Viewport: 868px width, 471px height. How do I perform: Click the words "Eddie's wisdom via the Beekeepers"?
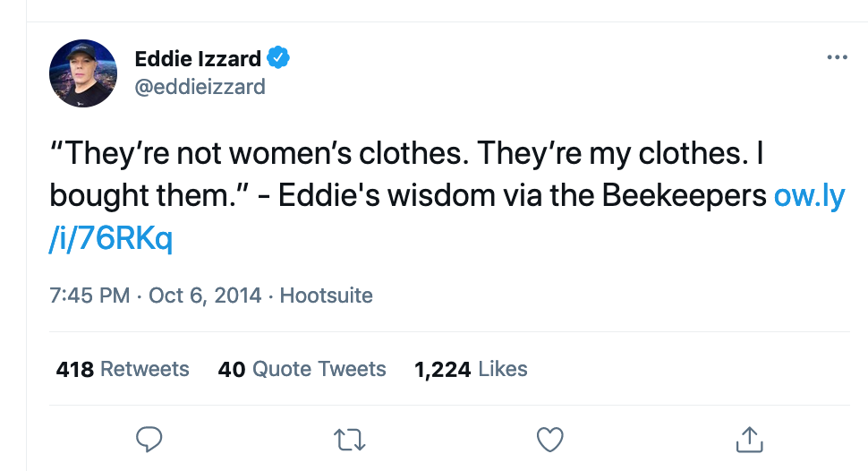521,196
